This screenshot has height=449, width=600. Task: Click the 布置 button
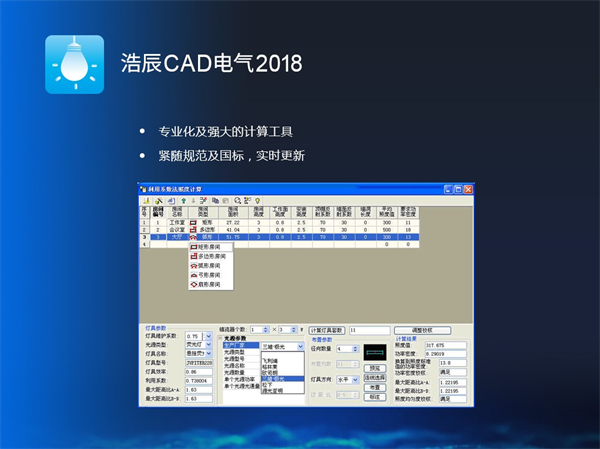(375, 387)
